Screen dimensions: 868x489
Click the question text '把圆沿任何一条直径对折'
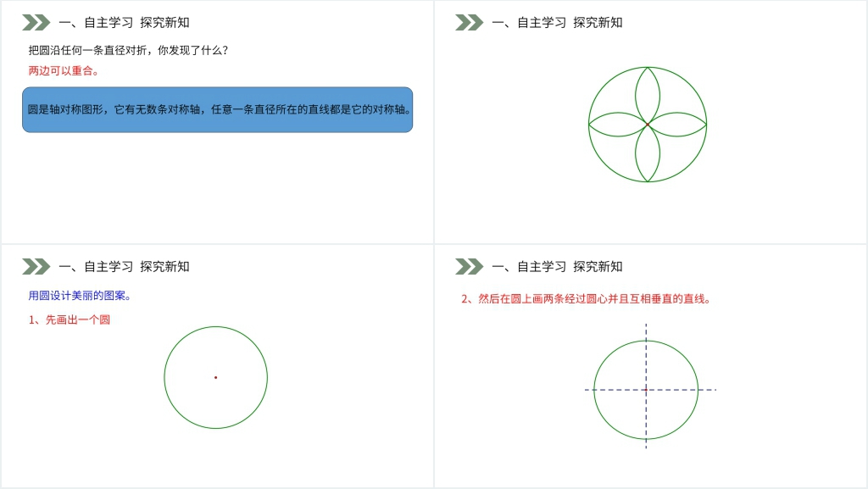point(128,50)
